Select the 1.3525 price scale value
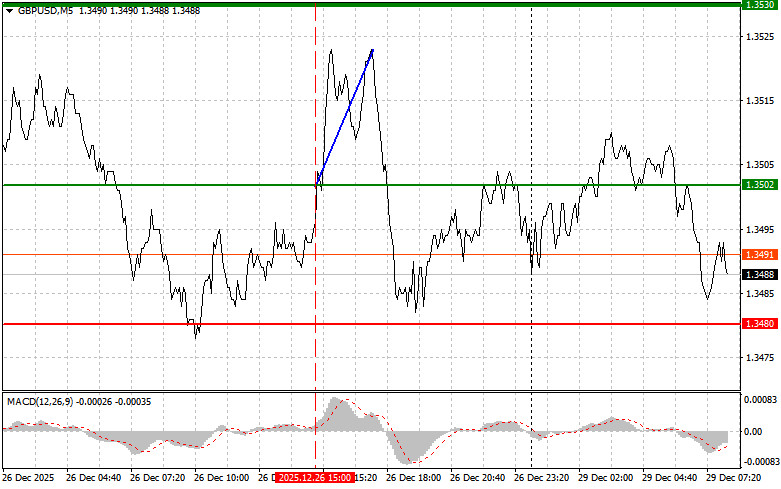Screen dimensions: 781x489 760,37
